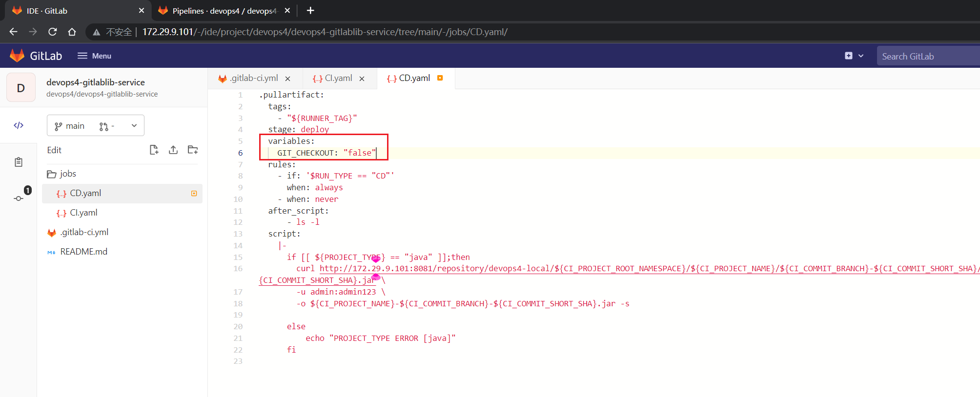Click the create new plus icon
This screenshot has width=980, height=397.
[849, 56]
